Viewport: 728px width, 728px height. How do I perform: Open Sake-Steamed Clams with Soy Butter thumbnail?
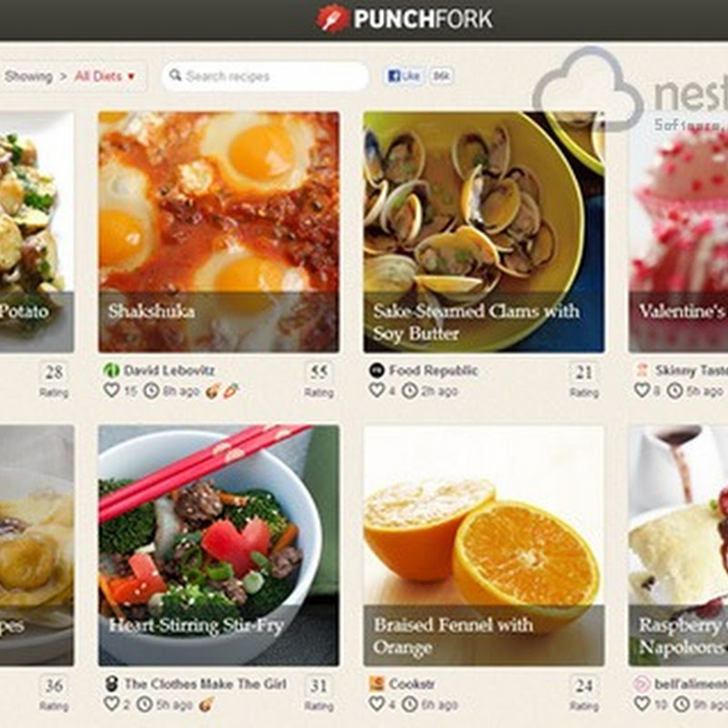click(484, 232)
